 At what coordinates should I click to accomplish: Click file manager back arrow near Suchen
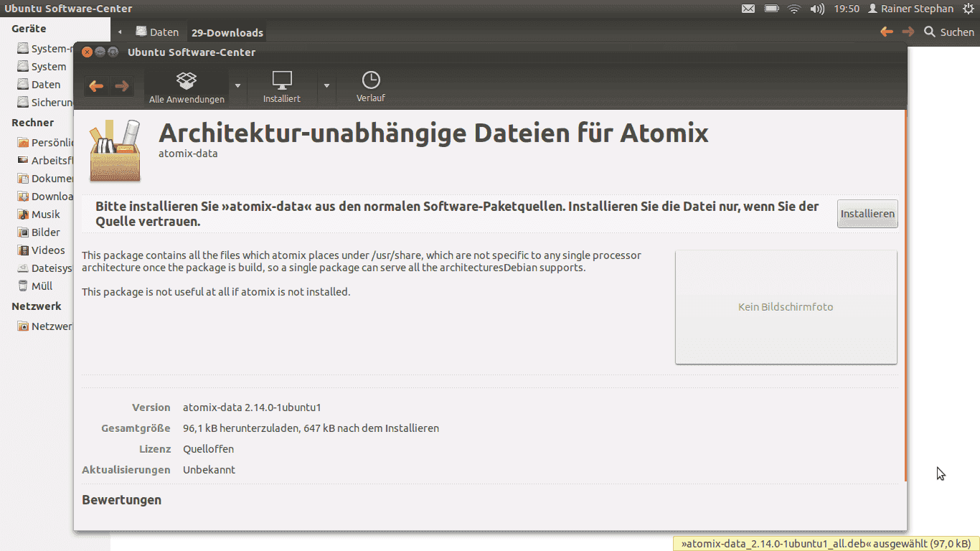point(887,32)
